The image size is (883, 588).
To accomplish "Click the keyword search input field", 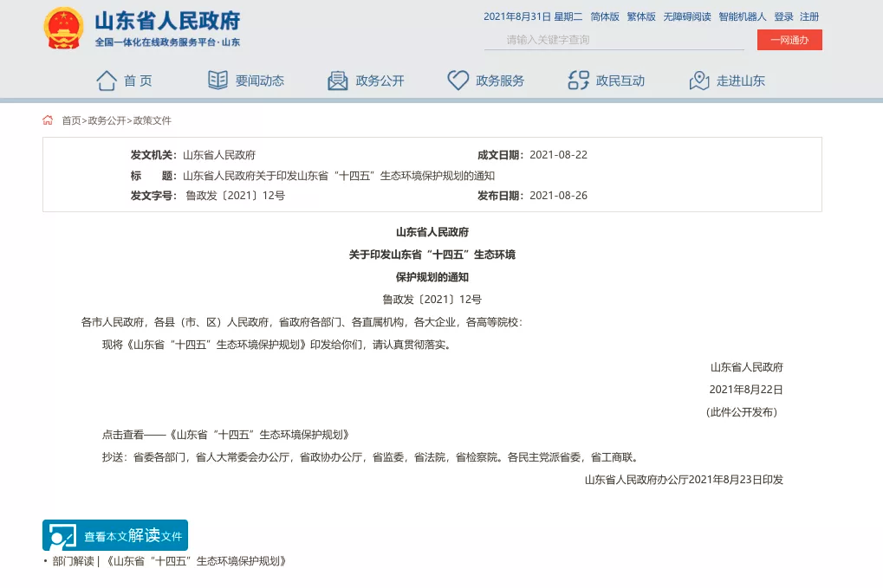I will tap(614, 40).
